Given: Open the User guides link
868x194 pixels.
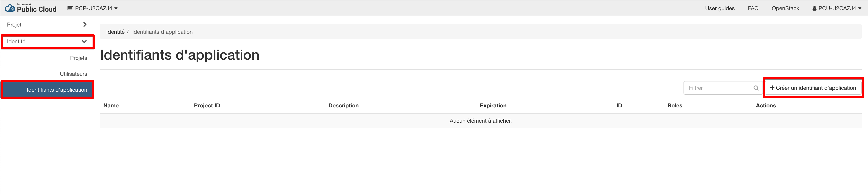Looking at the screenshot, I should tap(719, 8).
